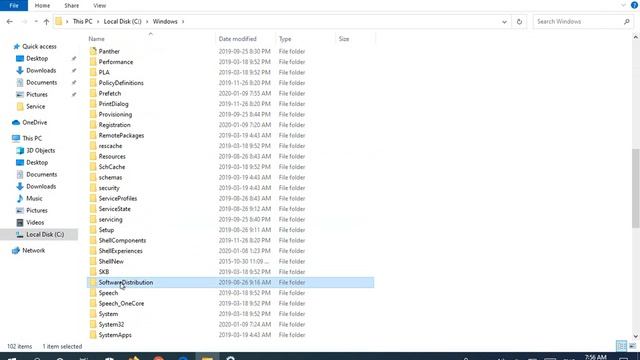Viewport: 640px width, 360px height.
Task: Open 3D Objects in navigation pane
Action: tap(40, 150)
